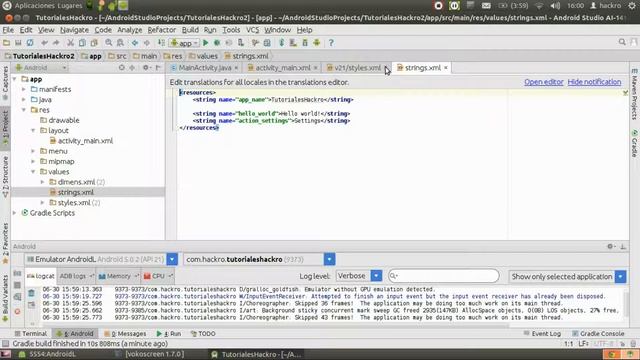Image resolution: width=640 pixels, height=360 pixels.
Task: Click the Debug app bug icon
Action: coord(217,42)
